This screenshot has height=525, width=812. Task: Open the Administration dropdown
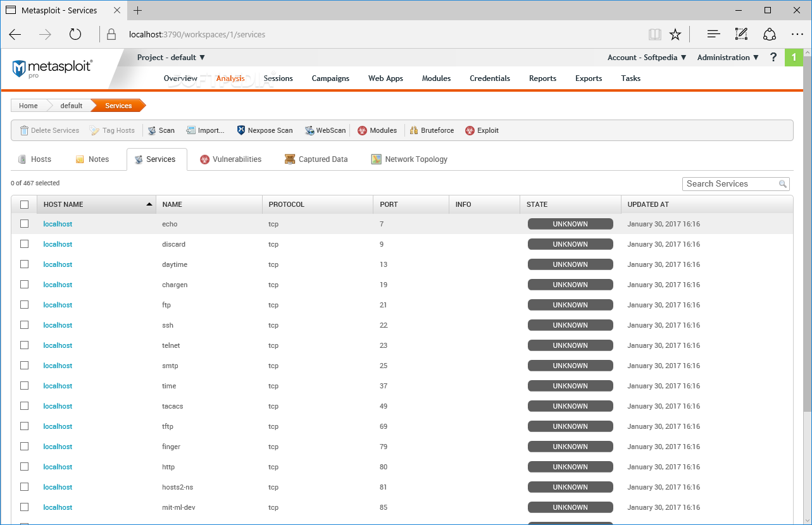tap(728, 58)
